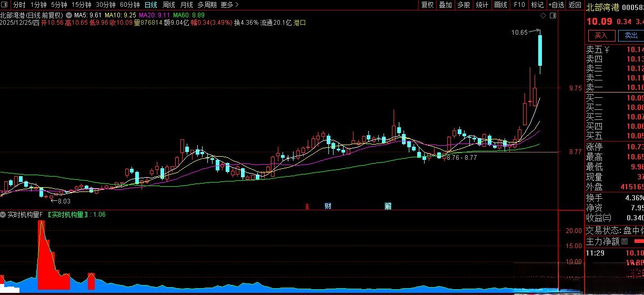Click the 10.65 peak candlestick
Image resolution: width=644 pixels, height=295 pixels.
click(x=540, y=51)
